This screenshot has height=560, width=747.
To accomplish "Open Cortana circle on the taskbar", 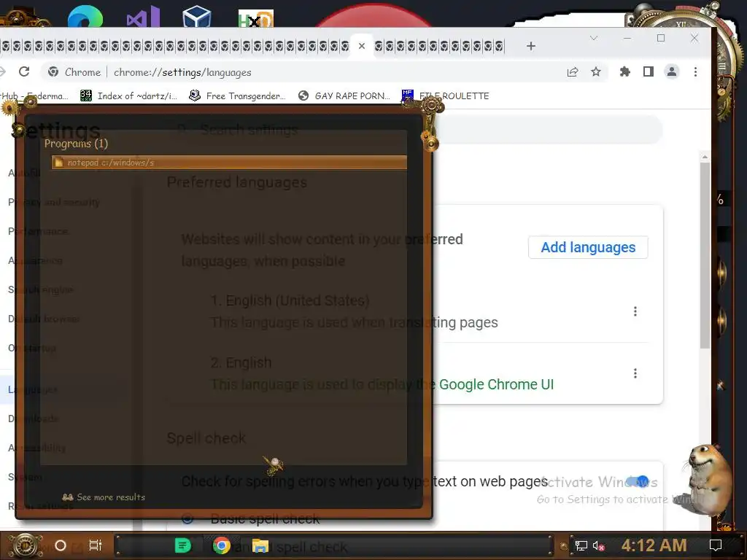I will 61,545.
